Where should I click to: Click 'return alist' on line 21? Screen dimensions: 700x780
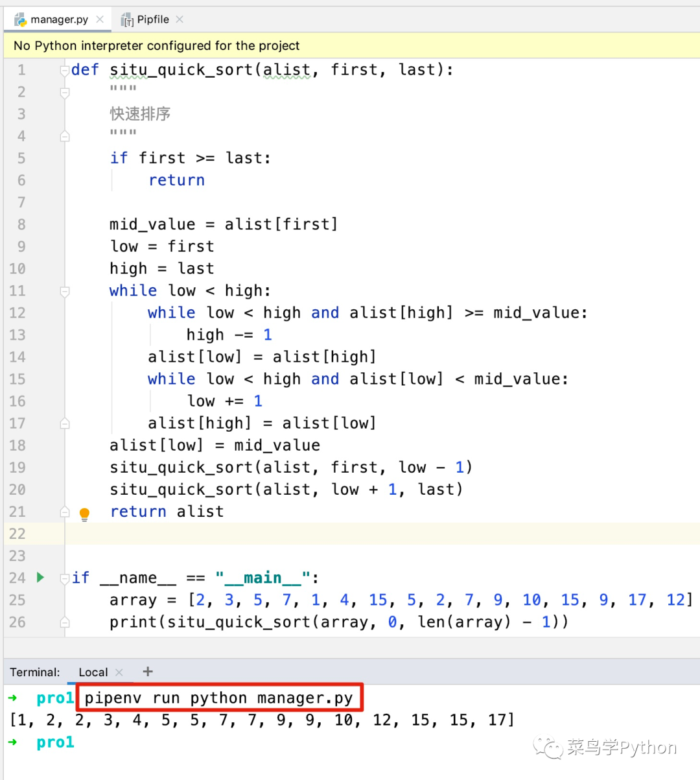167,512
